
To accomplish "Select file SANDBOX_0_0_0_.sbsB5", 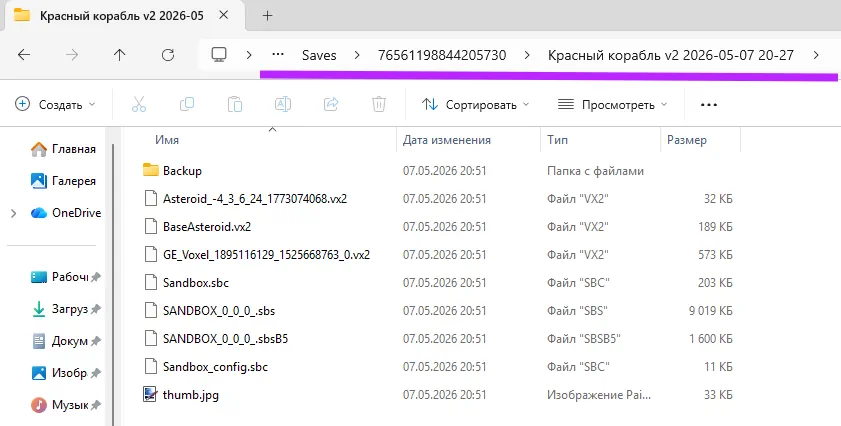I will point(225,339).
